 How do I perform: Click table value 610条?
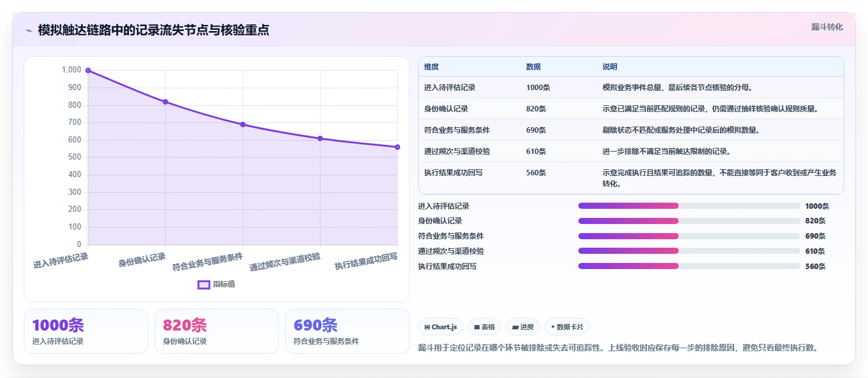pyautogui.click(x=536, y=151)
